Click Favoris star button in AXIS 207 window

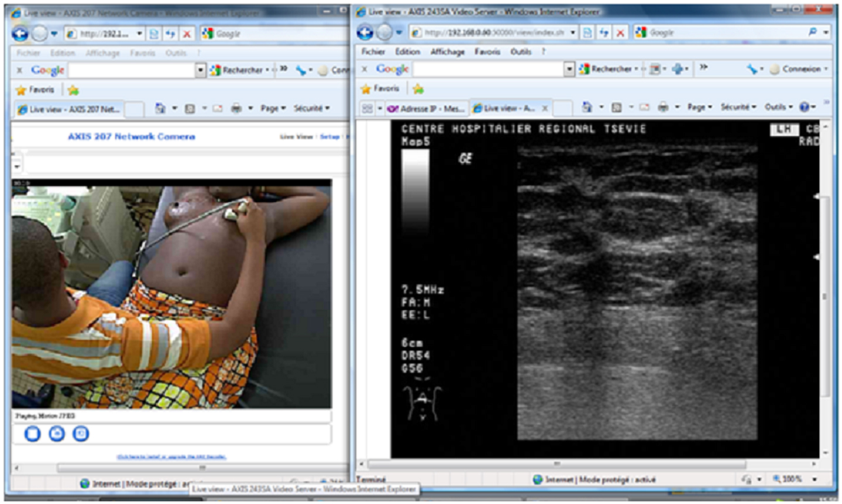(x=36, y=90)
